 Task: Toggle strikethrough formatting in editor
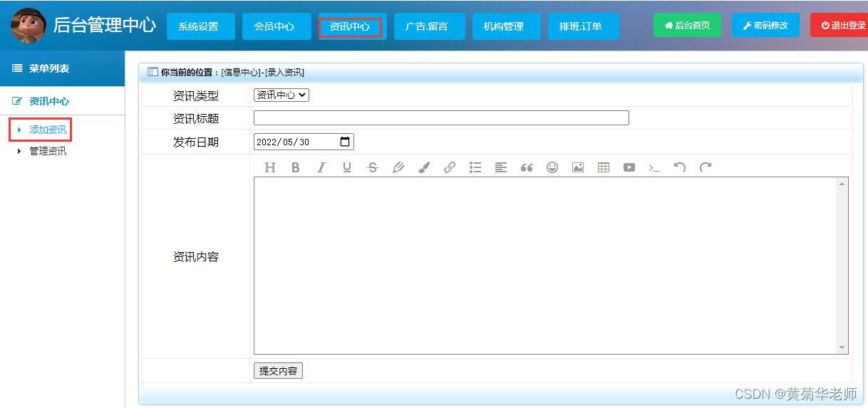tap(372, 167)
